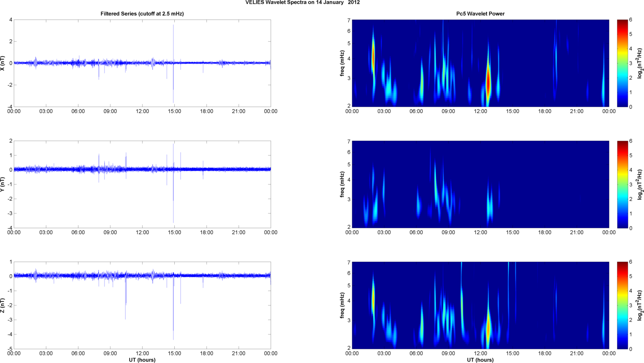Click 'UT (hours)' label under Z time series

(x=142, y=360)
